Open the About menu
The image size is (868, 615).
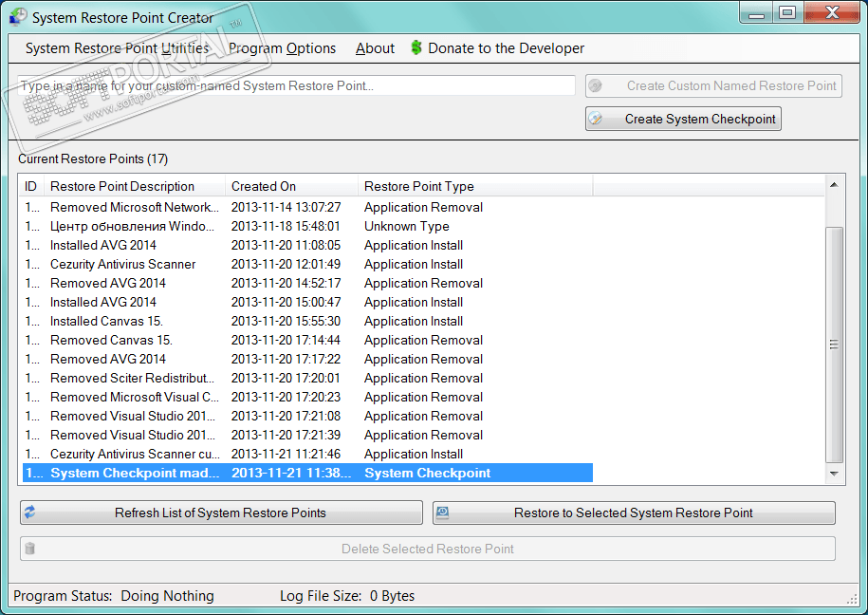click(375, 48)
